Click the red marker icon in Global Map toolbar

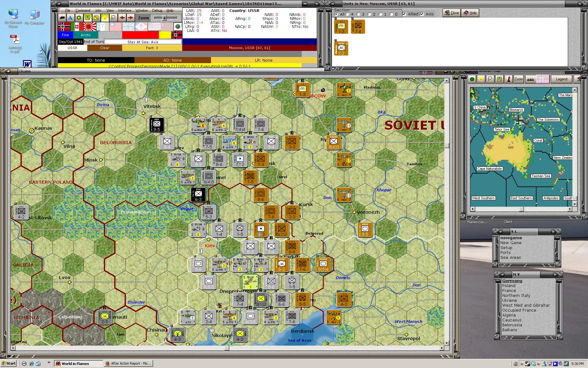click(508, 79)
